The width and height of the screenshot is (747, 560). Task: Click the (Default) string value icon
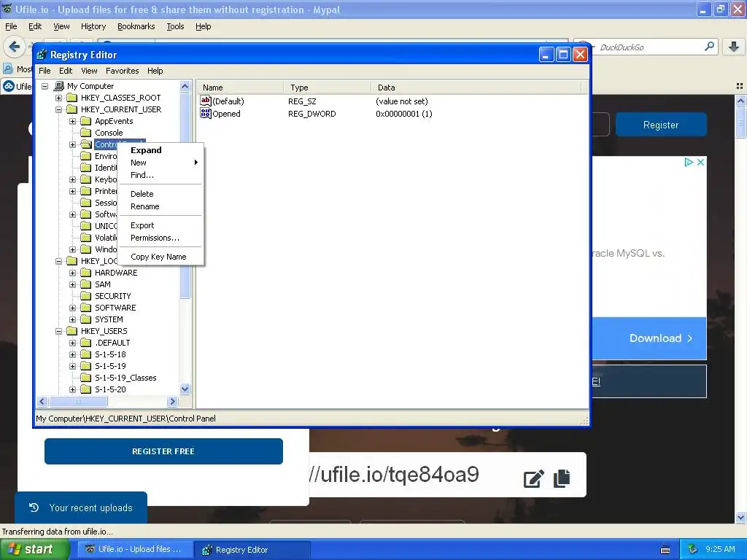point(205,101)
